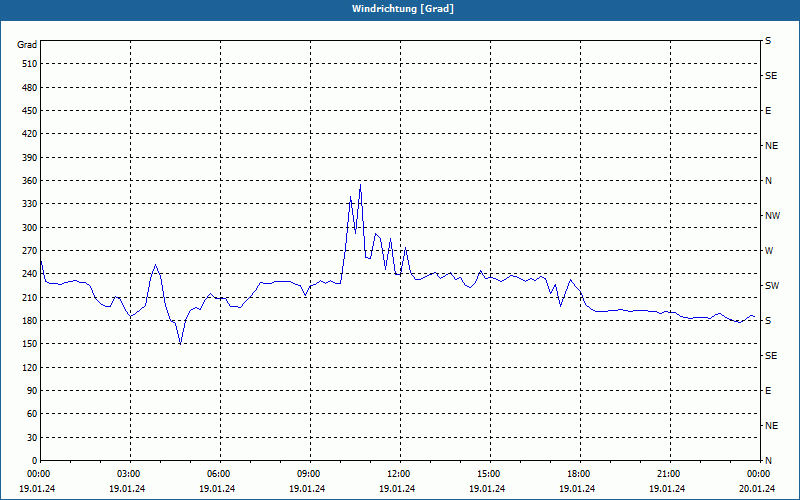Click the 09:00 time tick label
This screenshot has height=500, width=800.
pos(310,474)
